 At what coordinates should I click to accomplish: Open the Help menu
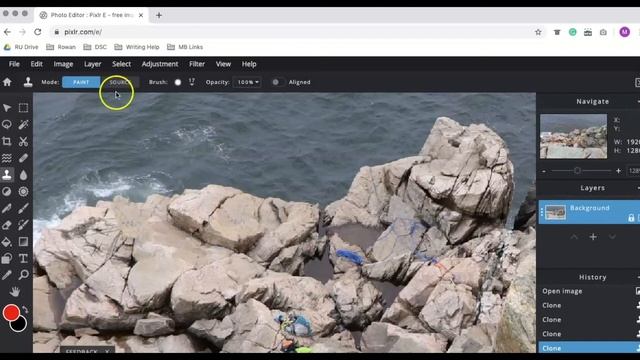(249, 64)
